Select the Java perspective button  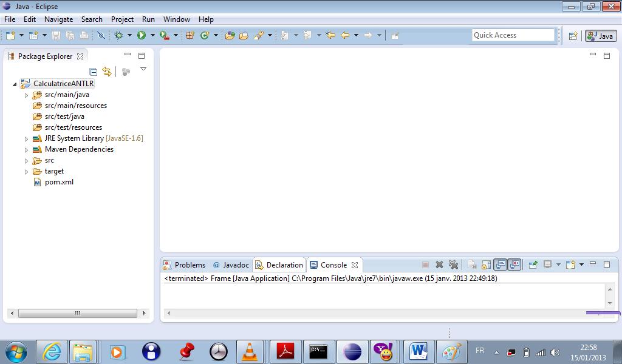point(600,36)
